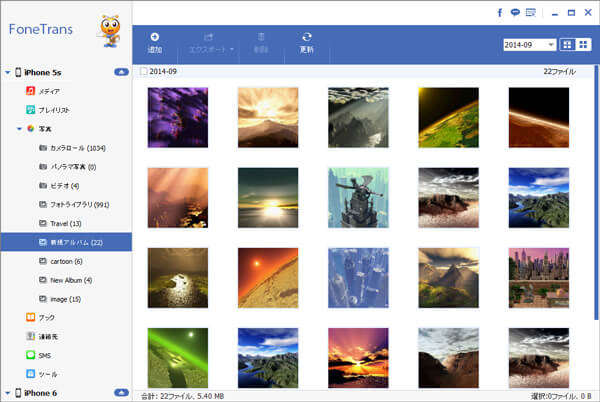Switch to small grid thumbnail view
The width and height of the screenshot is (600, 402).
(584, 45)
